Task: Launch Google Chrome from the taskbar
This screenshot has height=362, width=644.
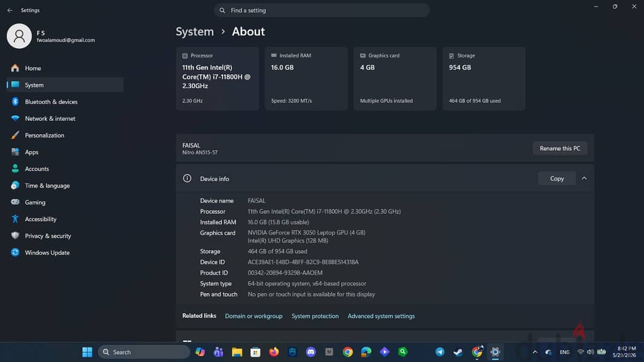Action: click(x=348, y=352)
